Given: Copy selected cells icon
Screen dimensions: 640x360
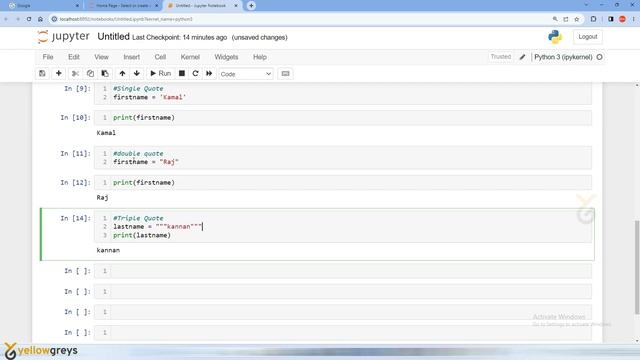Looking at the screenshot, I should (90, 73).
